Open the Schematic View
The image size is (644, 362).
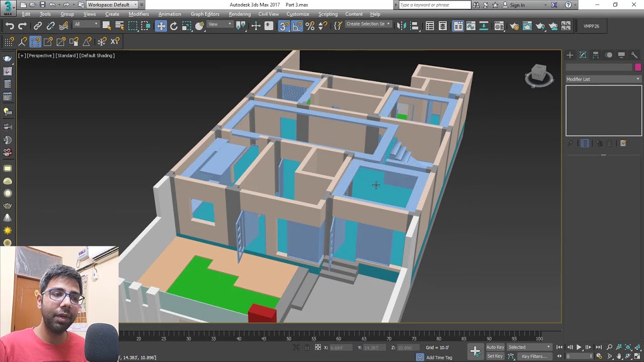484,26
